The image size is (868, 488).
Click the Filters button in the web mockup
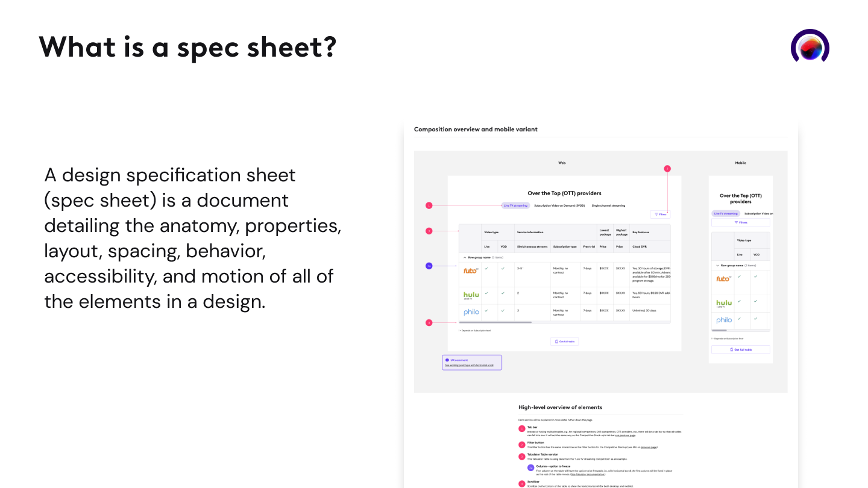tap(661, 214)
